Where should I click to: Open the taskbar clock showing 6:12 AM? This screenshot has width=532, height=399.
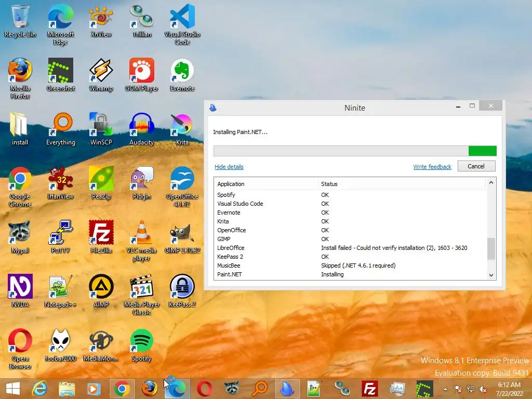(509, 389)
